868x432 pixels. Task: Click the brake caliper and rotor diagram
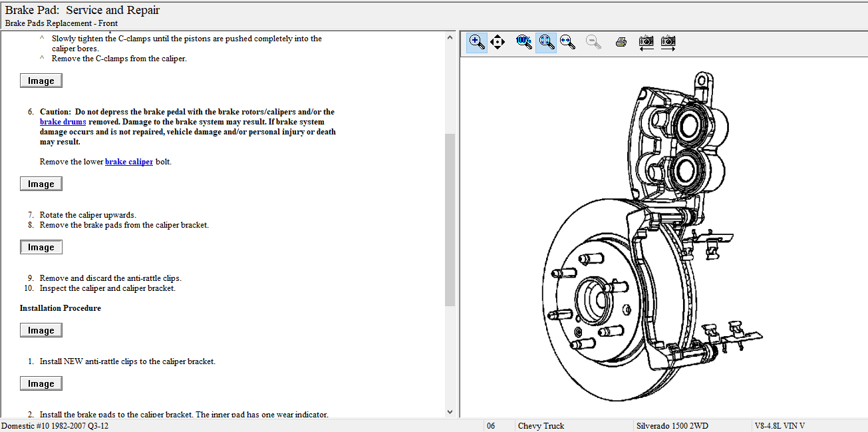point(652,236)
